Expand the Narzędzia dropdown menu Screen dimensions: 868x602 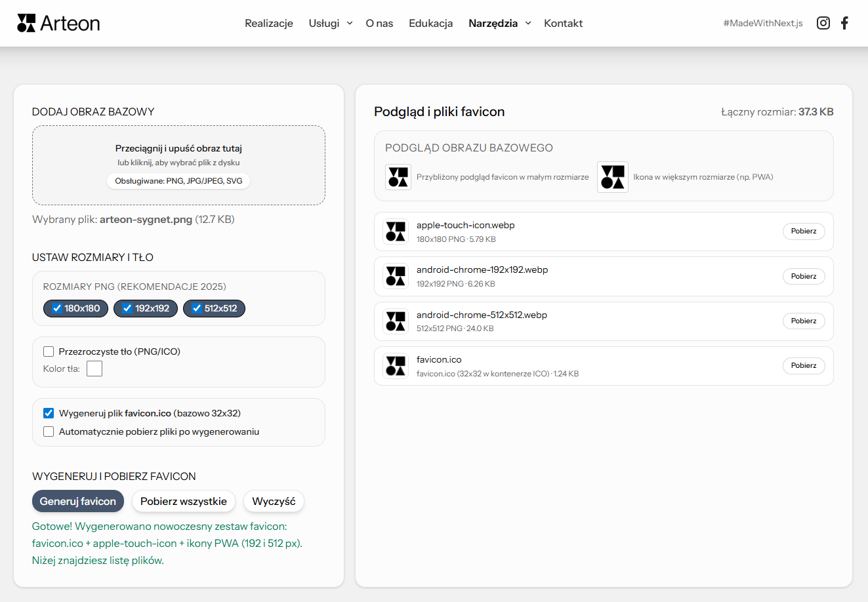499,23
